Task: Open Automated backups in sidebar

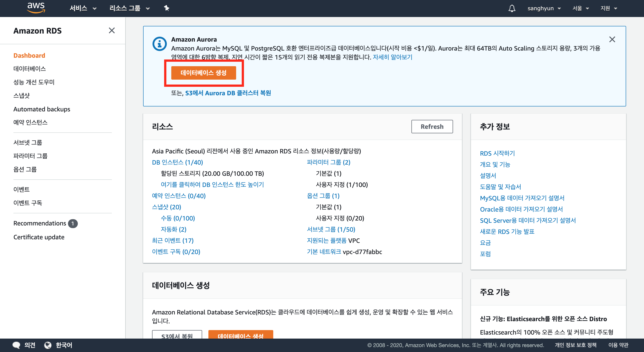Action: pos(42,109)
